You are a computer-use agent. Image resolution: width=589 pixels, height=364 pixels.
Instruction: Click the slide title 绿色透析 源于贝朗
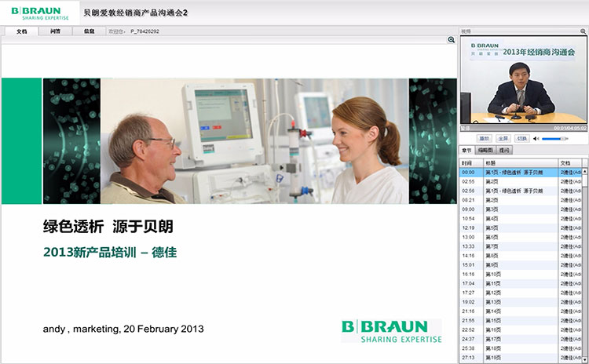point(108,226)
